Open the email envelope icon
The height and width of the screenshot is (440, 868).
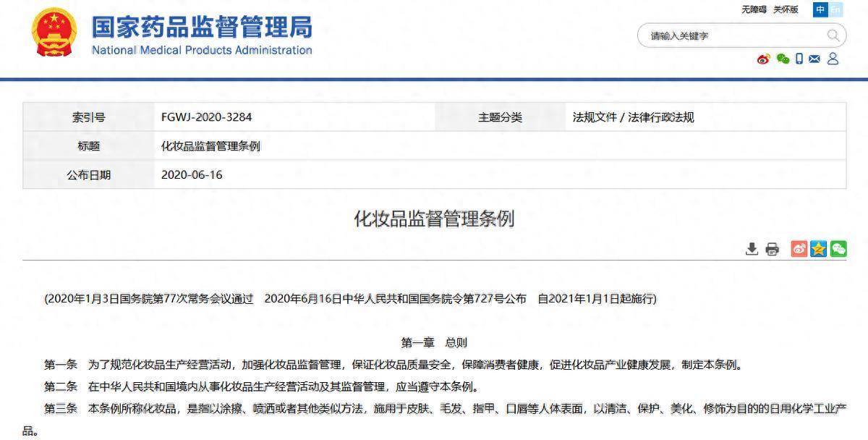pos(814,59)
